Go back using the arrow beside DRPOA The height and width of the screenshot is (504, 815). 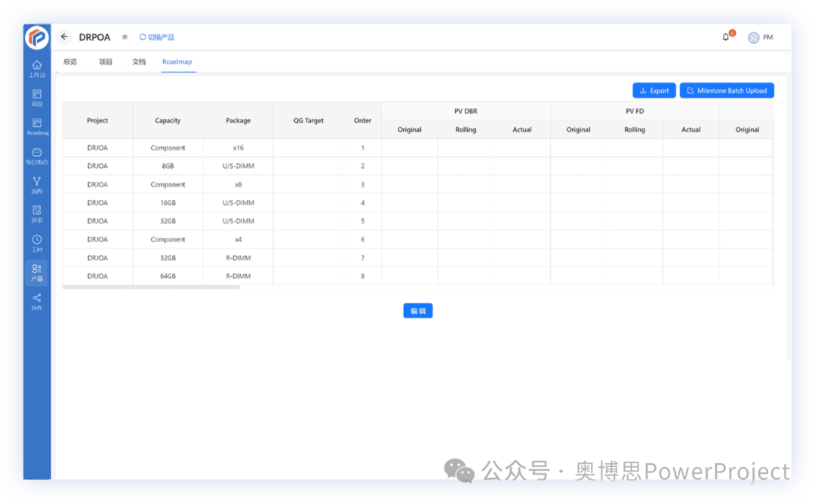(63, 36)
